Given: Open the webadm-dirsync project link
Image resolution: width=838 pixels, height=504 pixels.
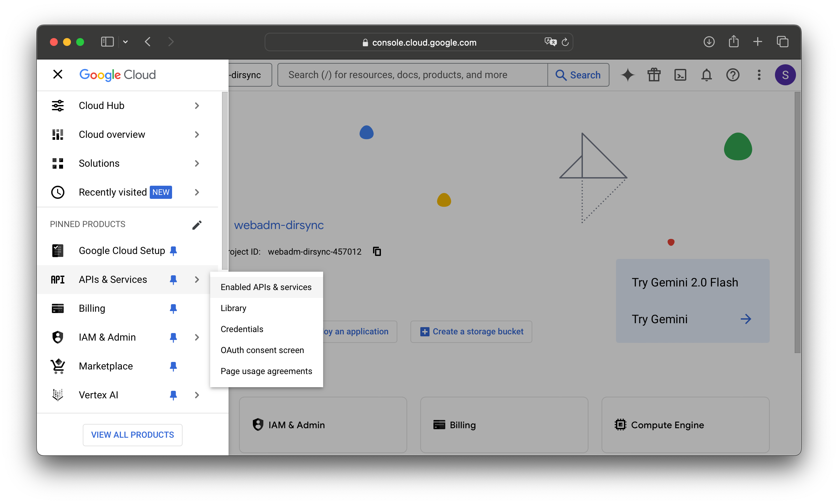Looking at the screenshot, I should tap(279, 225).
